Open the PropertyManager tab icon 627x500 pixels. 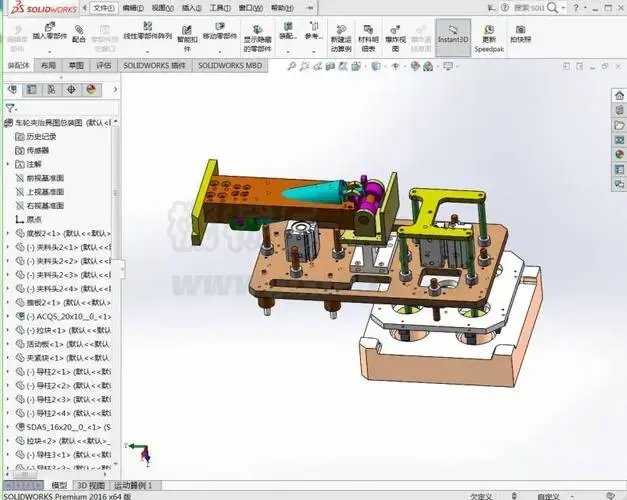tap(32, 90)
